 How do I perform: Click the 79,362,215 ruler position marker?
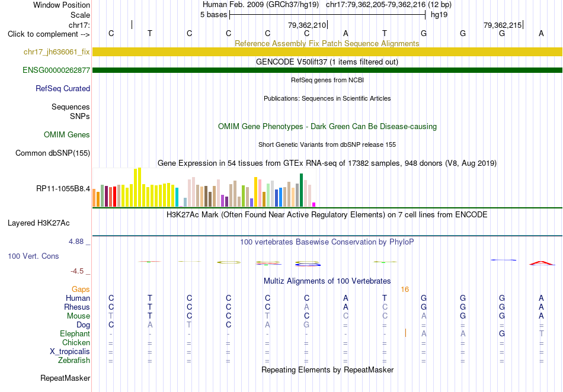click(x=503, y=25)
